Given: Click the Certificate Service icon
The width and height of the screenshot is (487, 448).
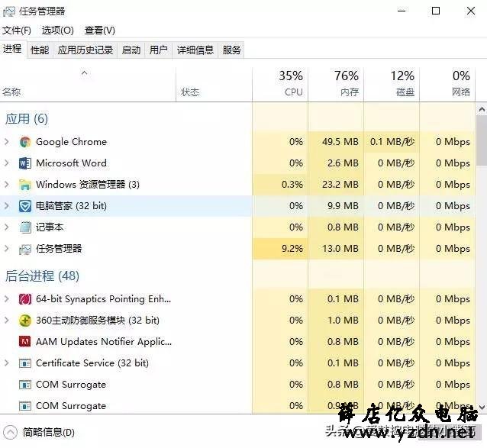Looking at the screenshot, I should tap(25, 363).
